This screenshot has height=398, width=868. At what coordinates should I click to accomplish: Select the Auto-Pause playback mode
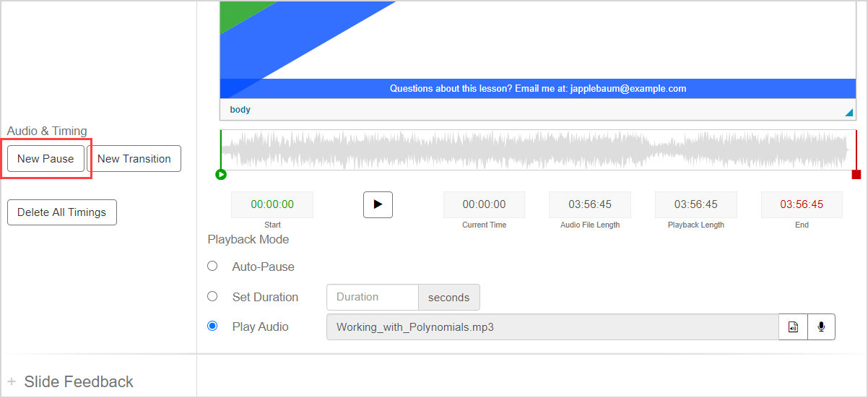click(212, 266)
